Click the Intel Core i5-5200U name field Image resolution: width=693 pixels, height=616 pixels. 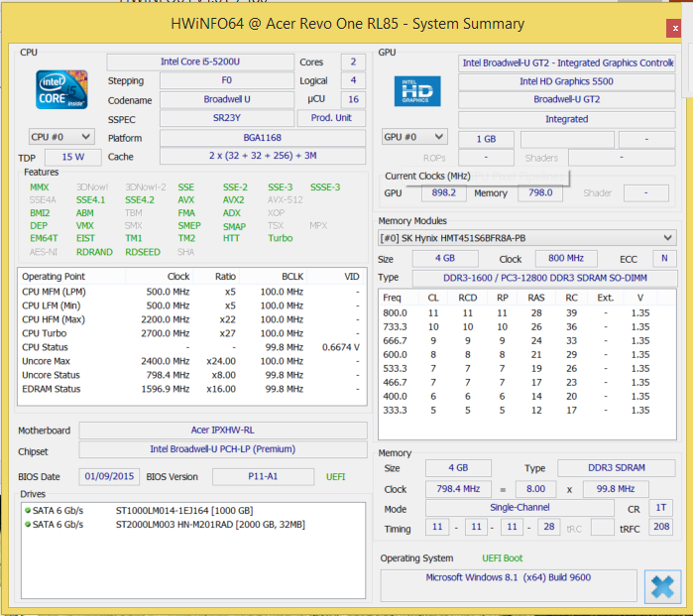pyautogui.click(x=200, y=62)
